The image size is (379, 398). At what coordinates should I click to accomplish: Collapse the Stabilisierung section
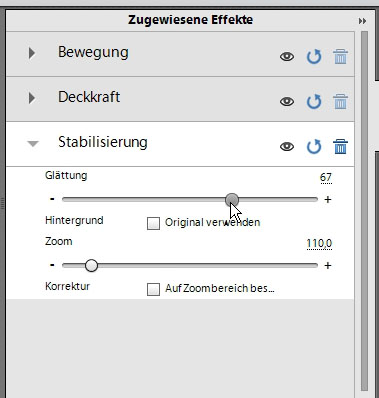[x=33, y=144]
